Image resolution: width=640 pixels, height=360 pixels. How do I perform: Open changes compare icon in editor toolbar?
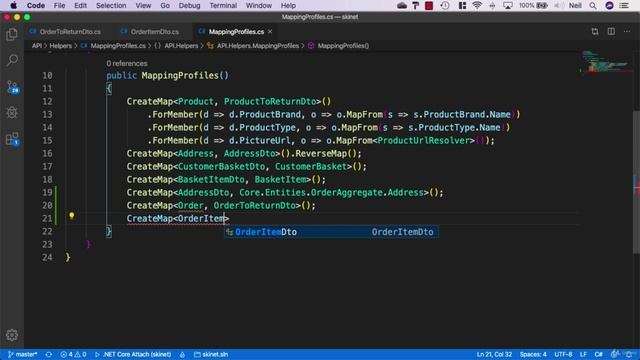(x=595, y=31)
